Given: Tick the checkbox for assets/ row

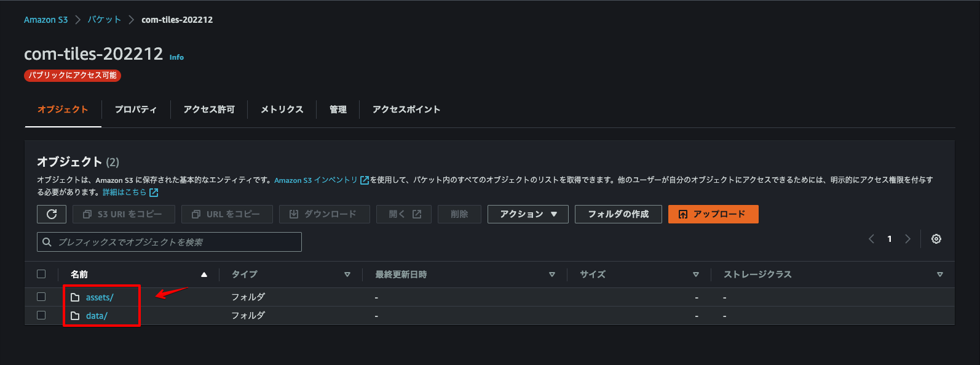Looking at the screenshot, I should pyautogui.click(x=41, y=297).
